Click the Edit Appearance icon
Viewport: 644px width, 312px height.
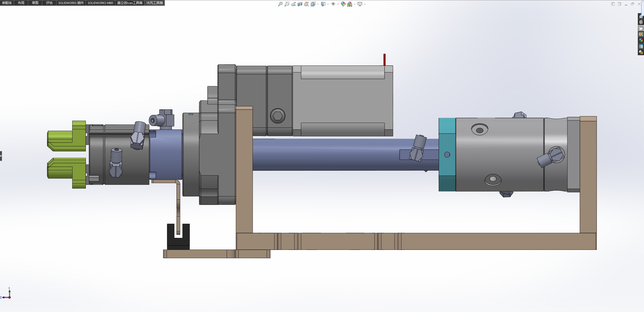click(343, 4)
